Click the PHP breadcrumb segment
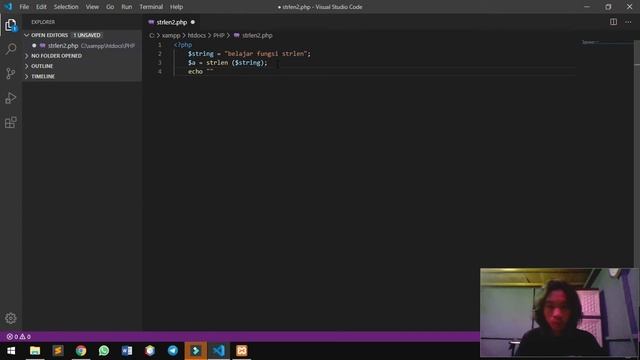The image size is (640, 360). pos(219,36)
